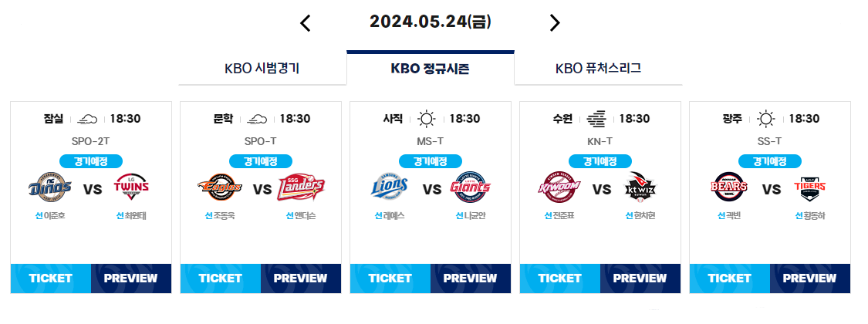Click the Doosan Bears logo

tap(729, 187)
